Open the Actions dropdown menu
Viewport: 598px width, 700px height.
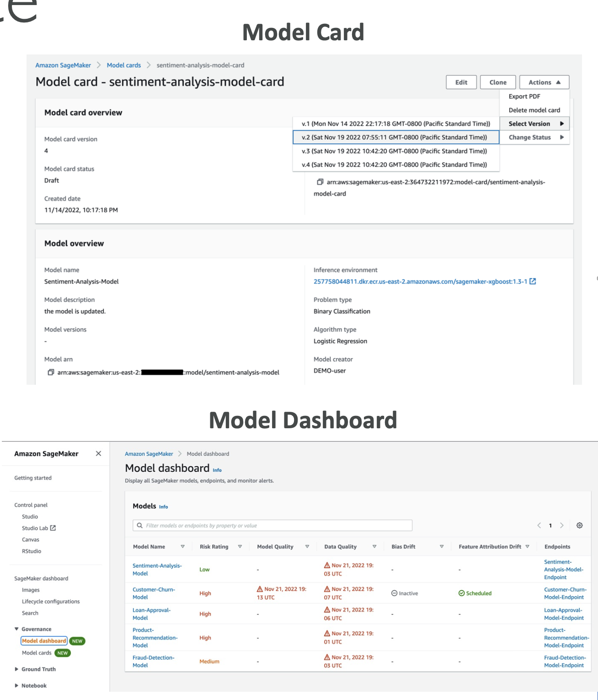tap(544, 82)
